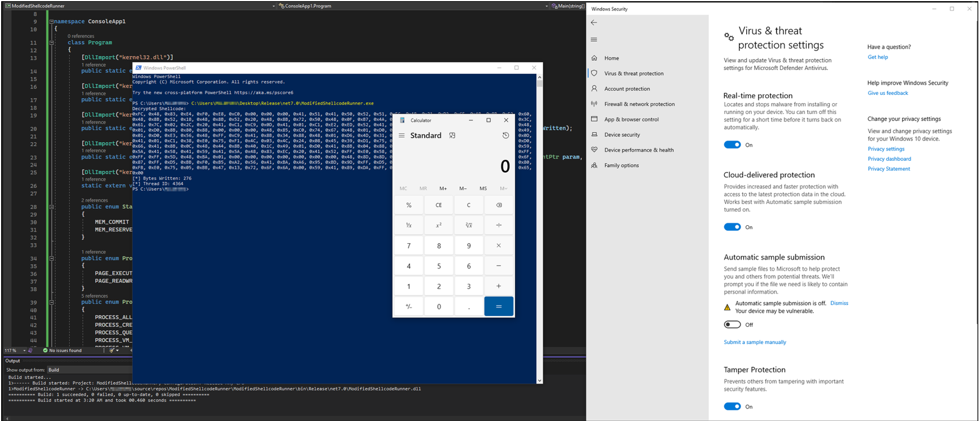Dismiss the automatic sample submission warning
Screen dimensions: 980x421
tap(839, 303)
